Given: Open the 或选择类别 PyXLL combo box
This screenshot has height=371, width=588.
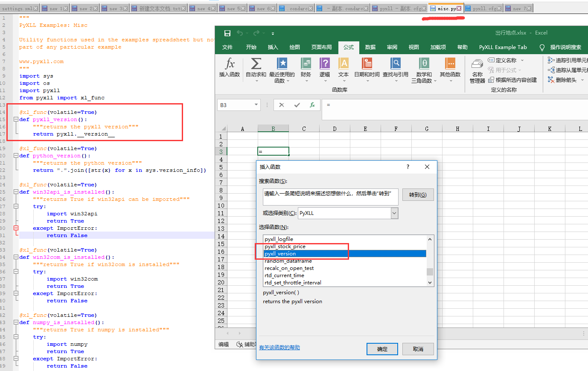Looking at the screenshot, I should pos(348,213).
